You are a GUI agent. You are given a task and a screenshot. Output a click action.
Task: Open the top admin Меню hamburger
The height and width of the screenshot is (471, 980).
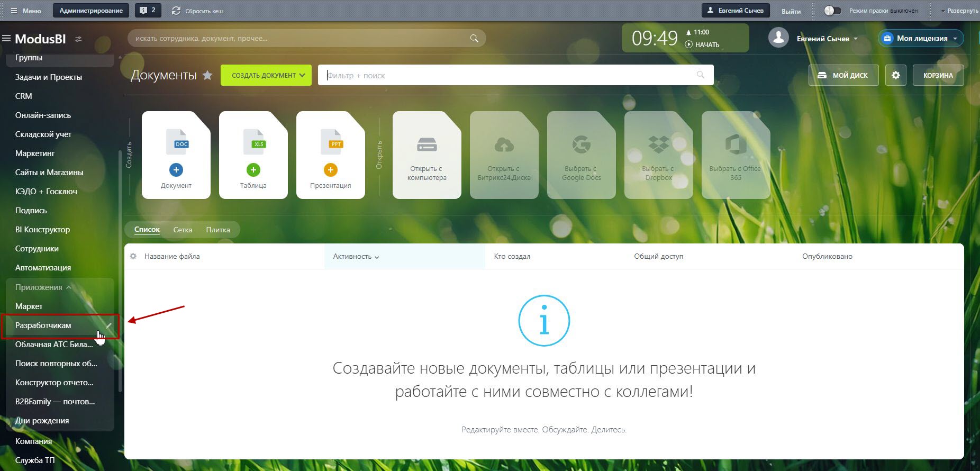click(25, 11)
